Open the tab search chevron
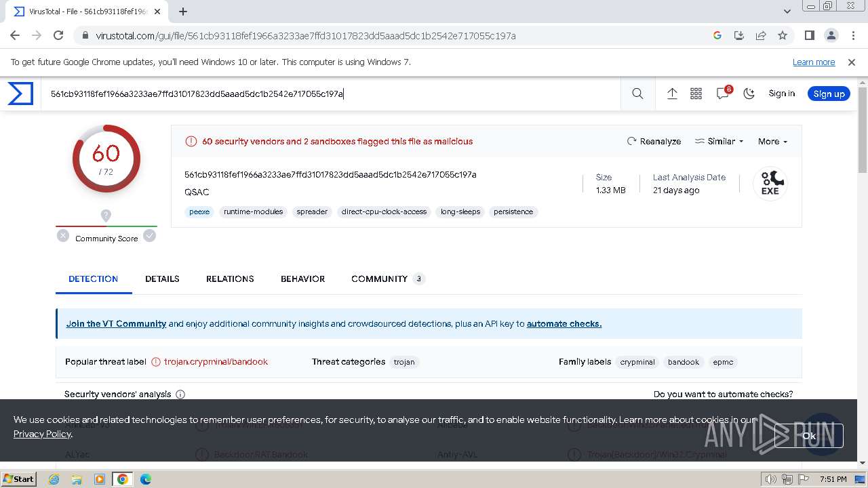This screenshot has height=488, width=868. (x=787, y=11)
